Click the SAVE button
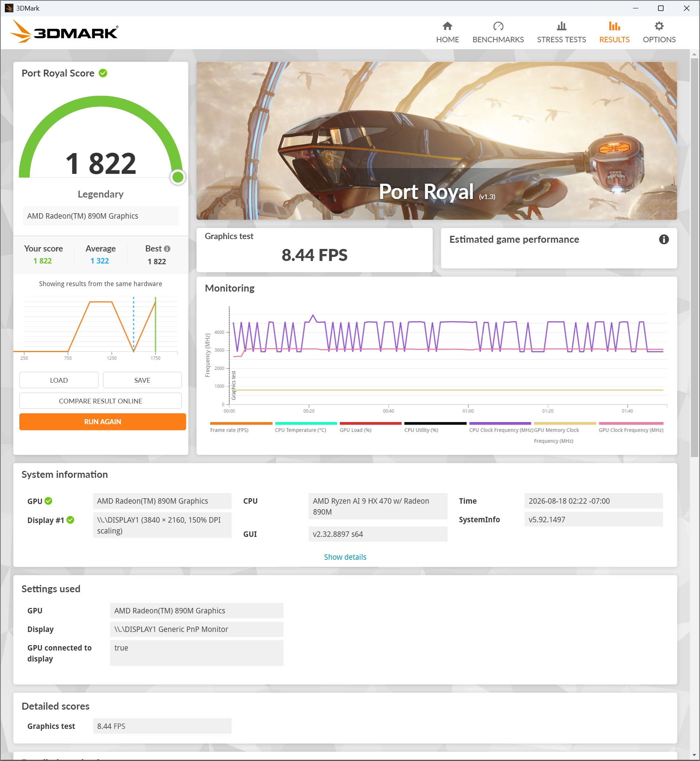 pos(142,380)
